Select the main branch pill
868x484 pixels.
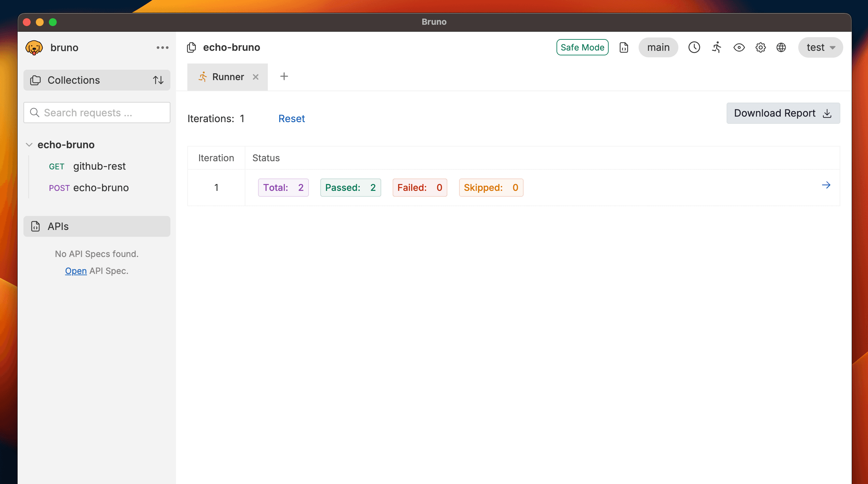coord(658,48)
